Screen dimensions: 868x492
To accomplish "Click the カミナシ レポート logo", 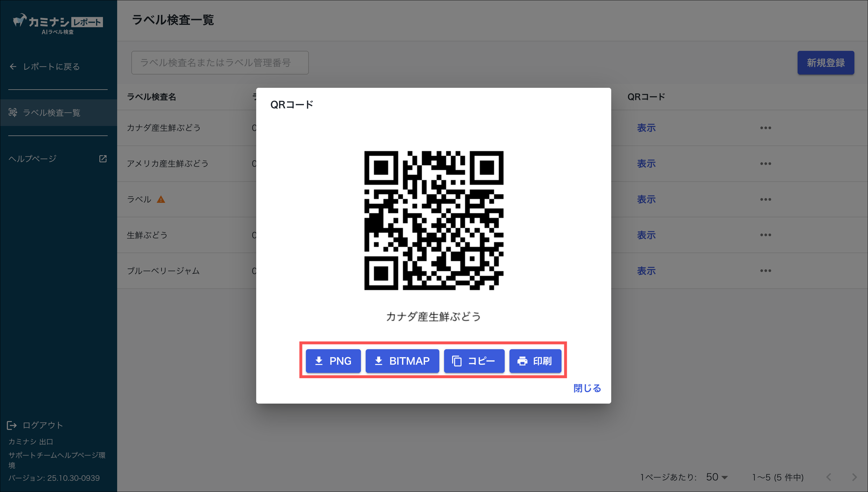I will click(58, 24).
